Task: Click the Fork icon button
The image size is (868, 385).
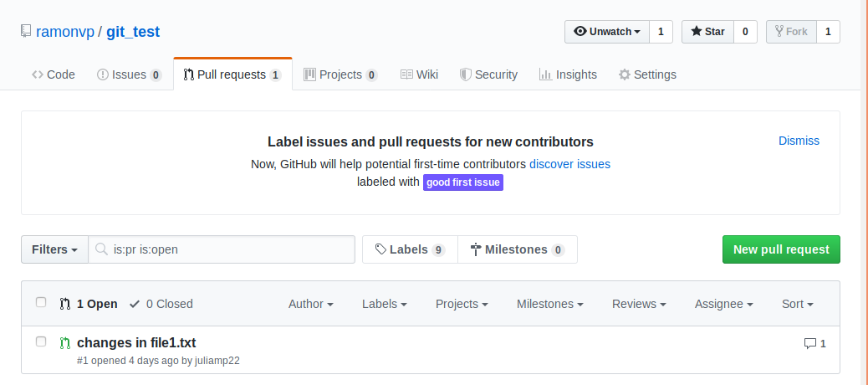Action: (x=790, y=32)
